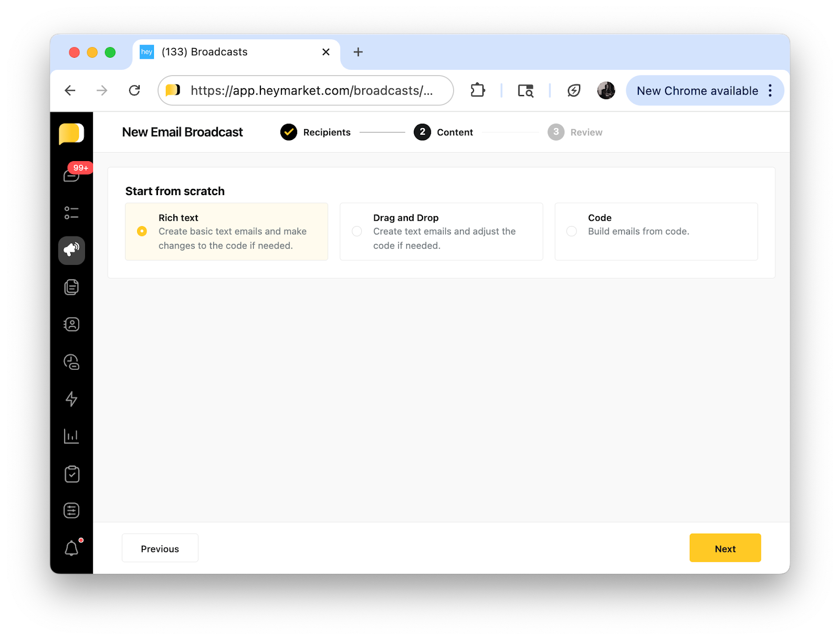
Task: Open the clipboard checkmark icon in sidebar
Action: coord(72,474)
